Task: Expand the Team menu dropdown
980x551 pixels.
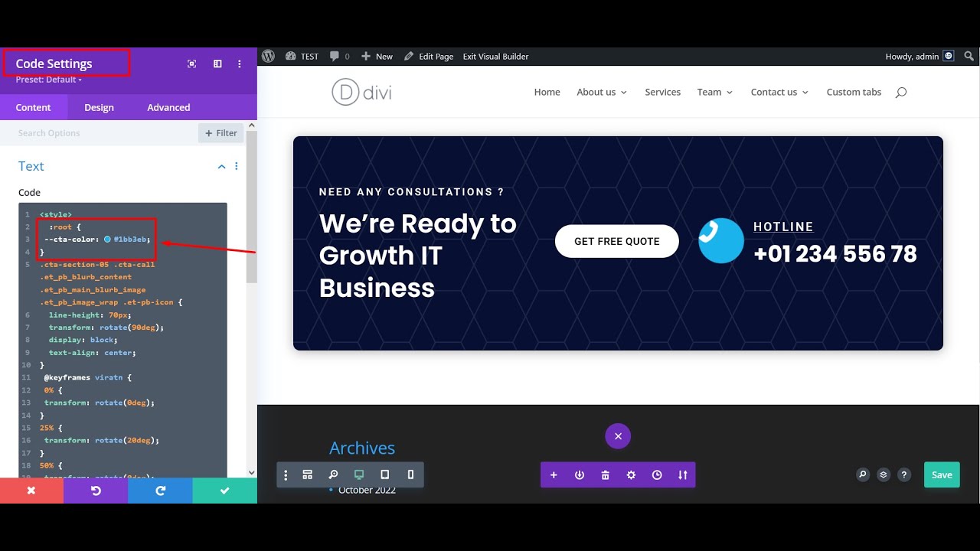Action: 715,92
